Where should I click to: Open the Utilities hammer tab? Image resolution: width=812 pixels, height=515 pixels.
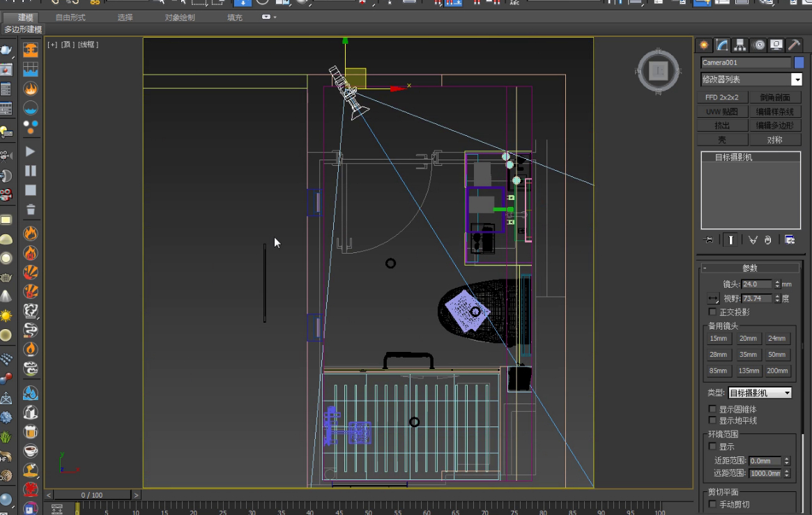[794, 45]
